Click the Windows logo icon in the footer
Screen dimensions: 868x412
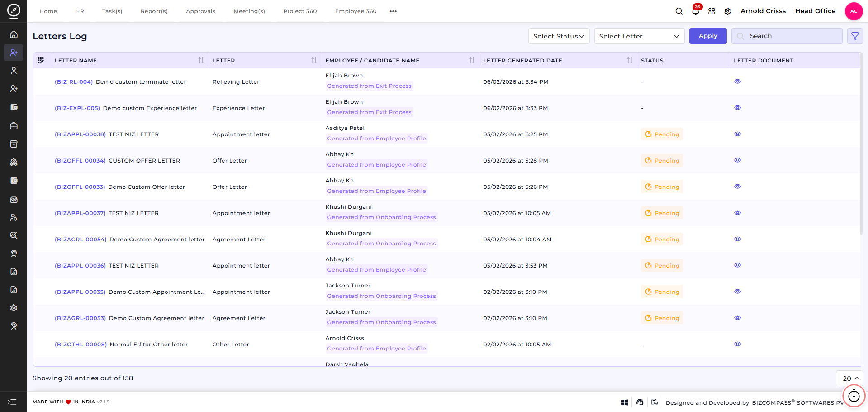(625, 402)
